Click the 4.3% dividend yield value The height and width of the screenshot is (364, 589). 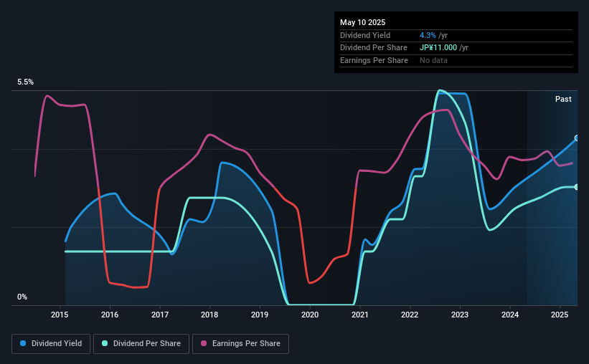(428, 35)
